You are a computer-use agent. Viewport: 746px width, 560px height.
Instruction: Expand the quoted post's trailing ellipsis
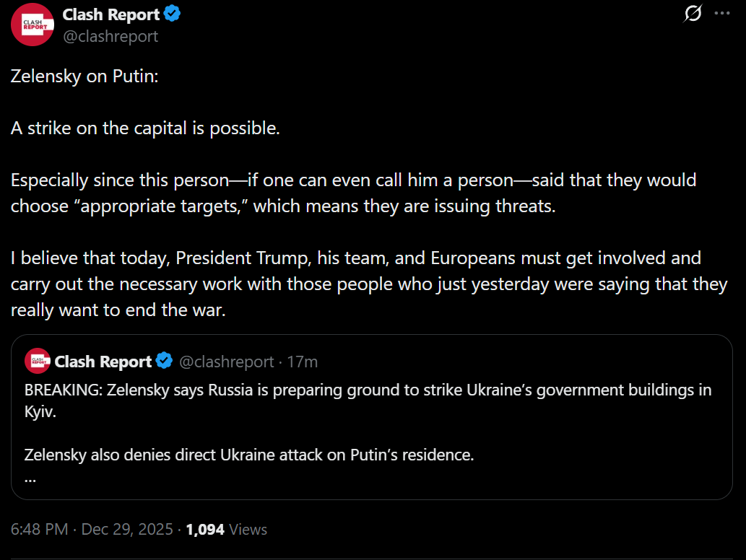(30, 478)
